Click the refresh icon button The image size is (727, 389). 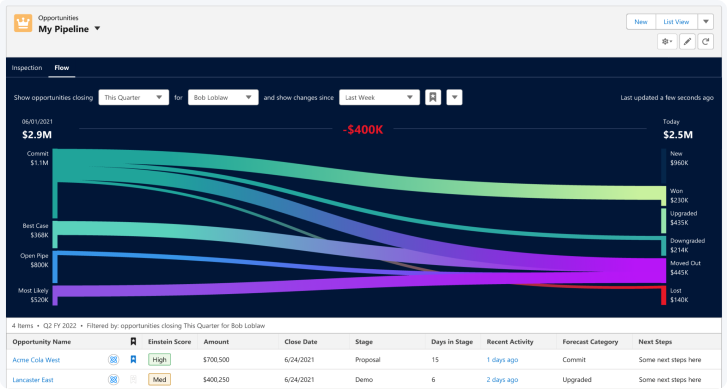click(x=705, y=42)
